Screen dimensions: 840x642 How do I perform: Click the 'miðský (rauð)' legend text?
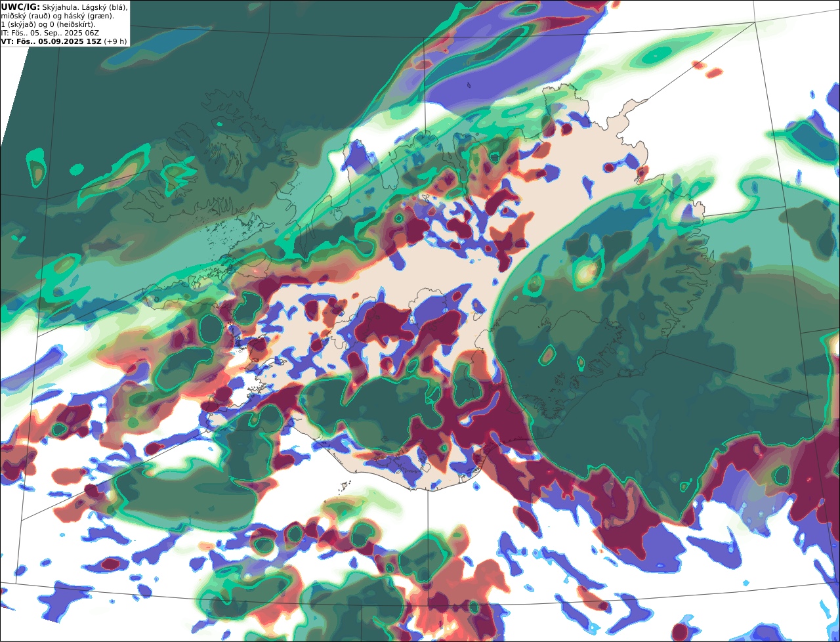[x=26, y=16]
